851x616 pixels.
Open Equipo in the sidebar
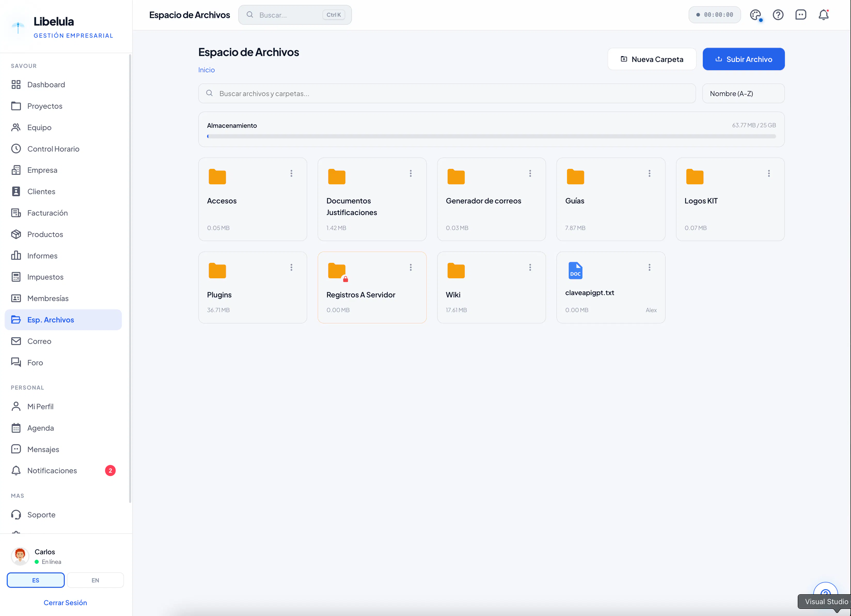pos(63,128)
